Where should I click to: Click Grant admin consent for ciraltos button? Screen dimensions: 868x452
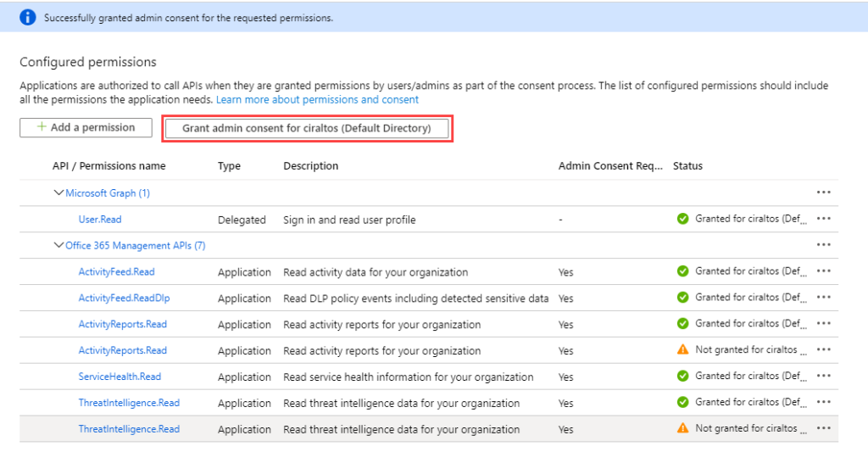pos(307,128)
